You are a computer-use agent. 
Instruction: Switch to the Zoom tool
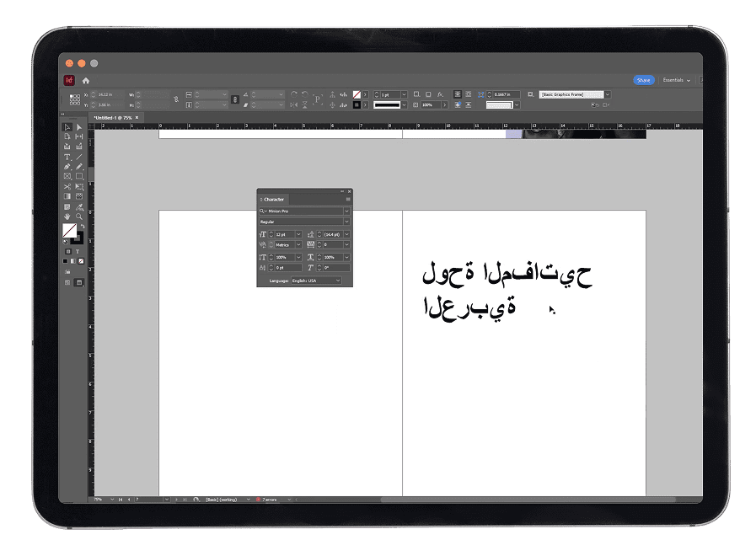coord(79,217)
